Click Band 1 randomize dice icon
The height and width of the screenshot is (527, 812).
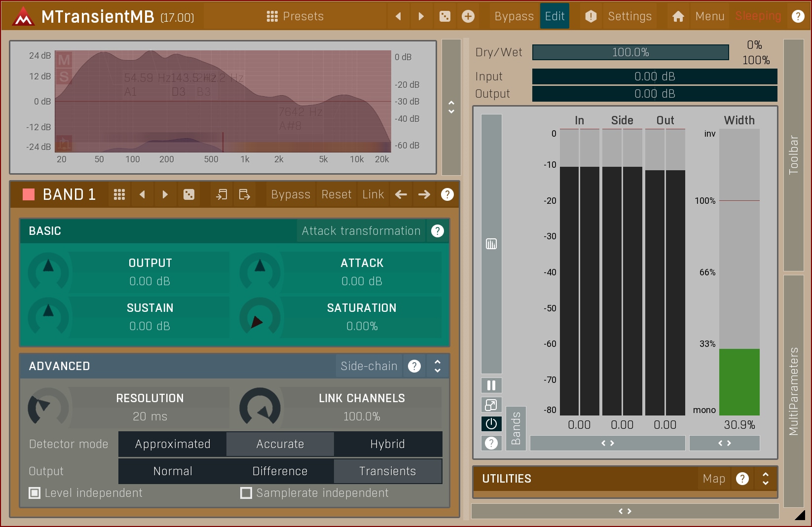tap(188, 194)
